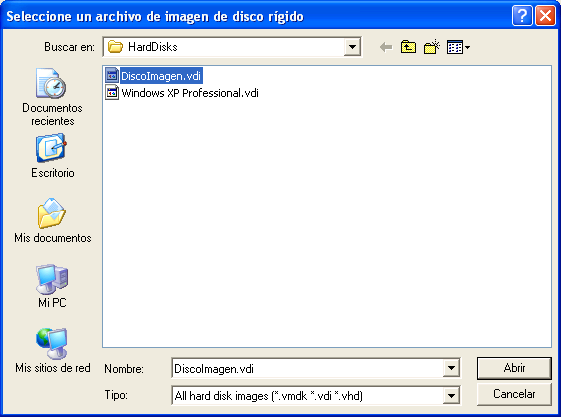Expand the Tipo file type dropdown

[451, 396]
